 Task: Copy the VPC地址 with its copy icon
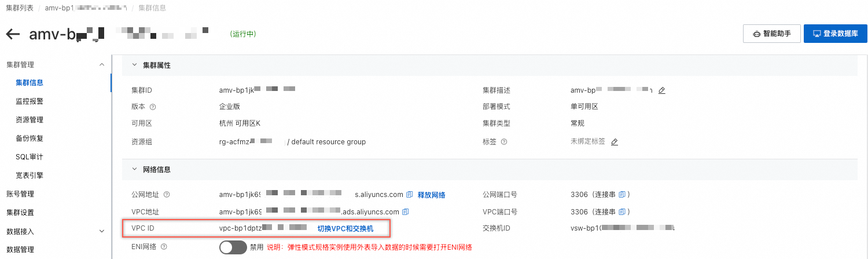click(x=406, y=212)
